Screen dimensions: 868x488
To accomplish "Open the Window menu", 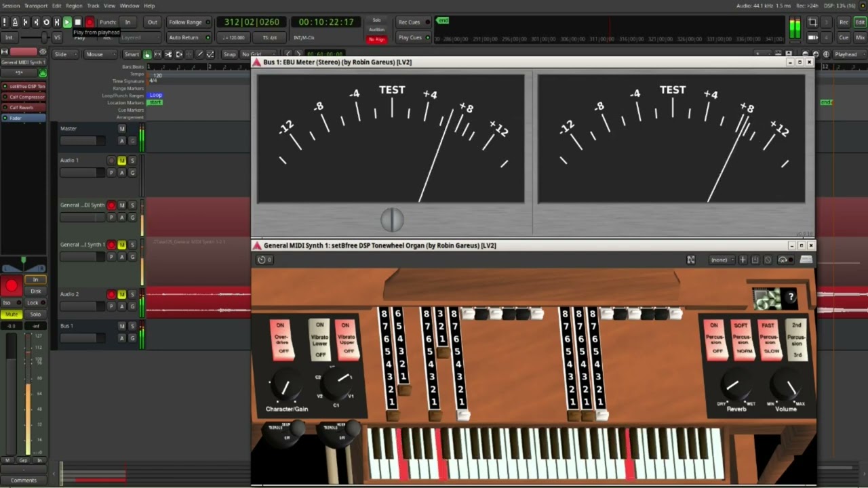I will tap(130, 5).
